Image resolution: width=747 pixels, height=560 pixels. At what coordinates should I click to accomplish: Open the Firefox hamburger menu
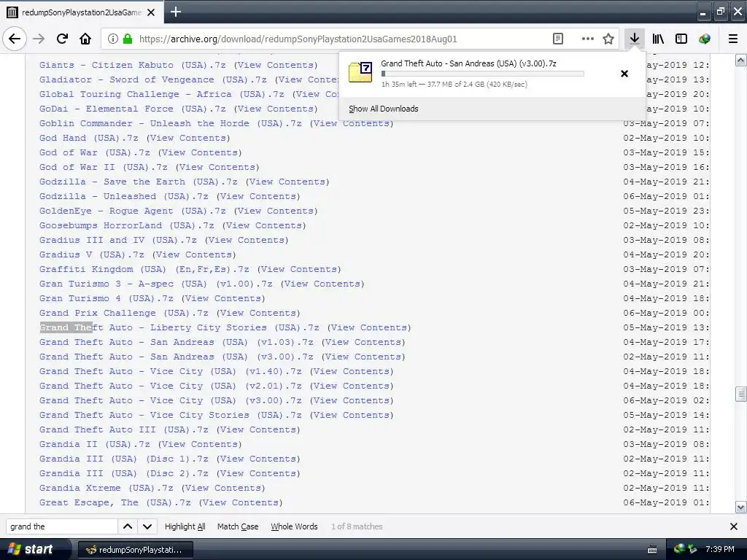pos(733,39)
